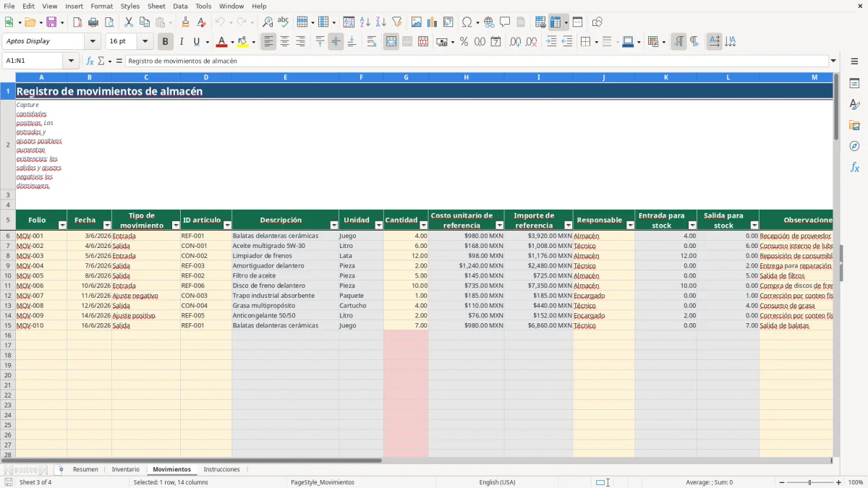Open the Function Wizard in formula bar
The image size is (868, 488).
[x=90, y=61]
